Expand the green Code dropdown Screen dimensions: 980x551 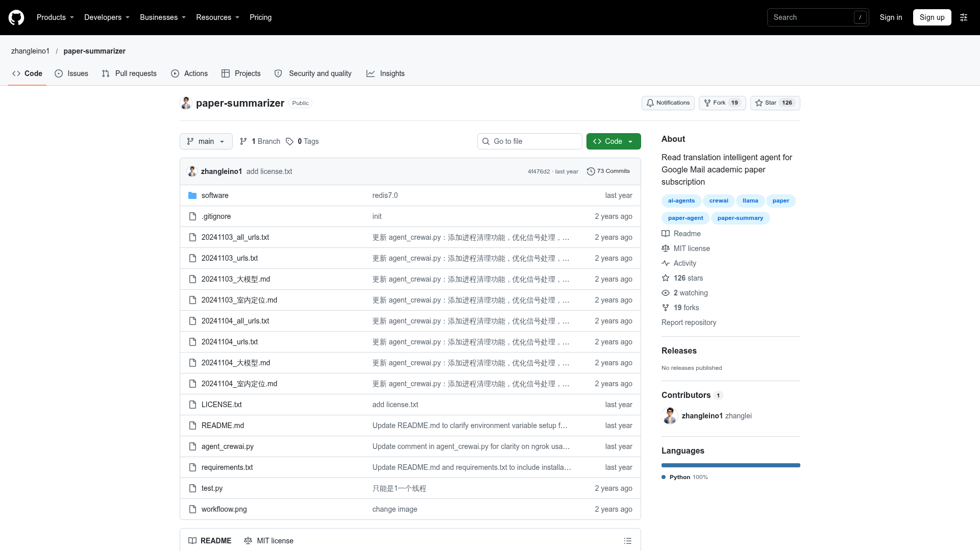[x=614, y=141]
